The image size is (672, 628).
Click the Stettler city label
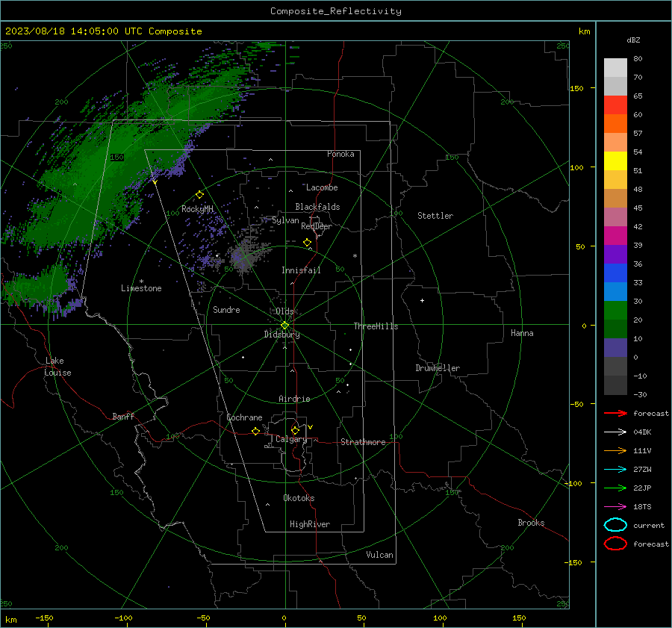[x=435, y=216]
